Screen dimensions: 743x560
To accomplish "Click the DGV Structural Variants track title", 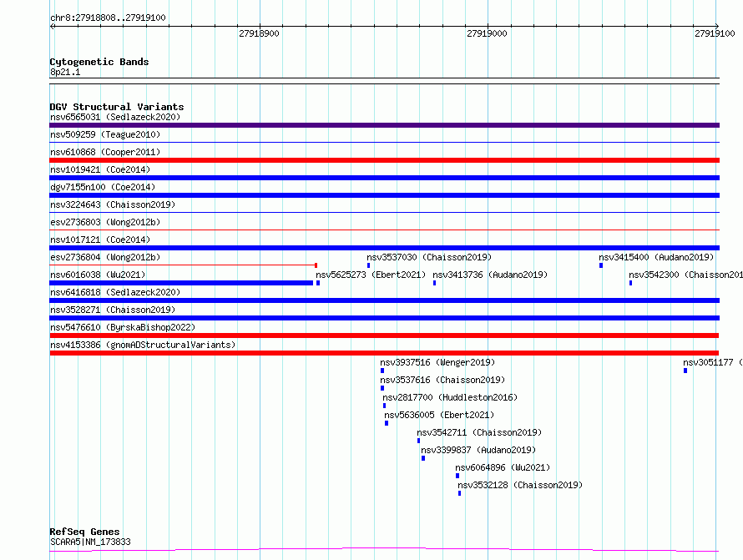I will (117, 107).
